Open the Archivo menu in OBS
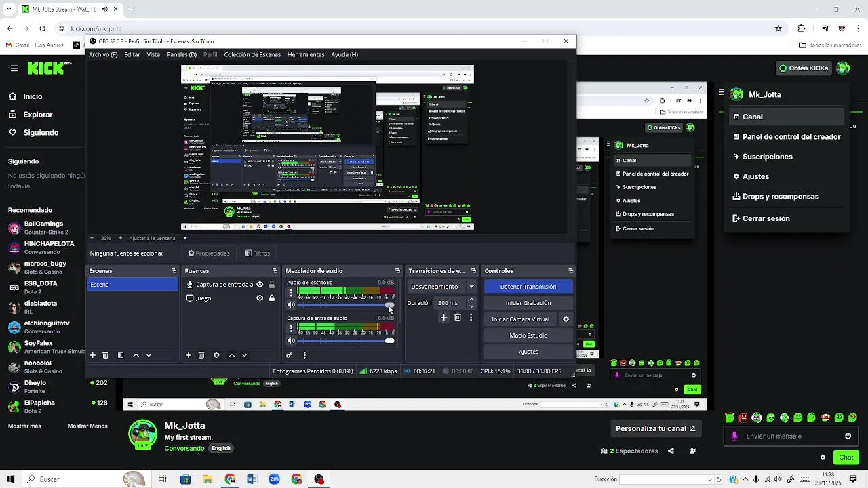Screen dimensions: 868x488 (x=103, y=54)
